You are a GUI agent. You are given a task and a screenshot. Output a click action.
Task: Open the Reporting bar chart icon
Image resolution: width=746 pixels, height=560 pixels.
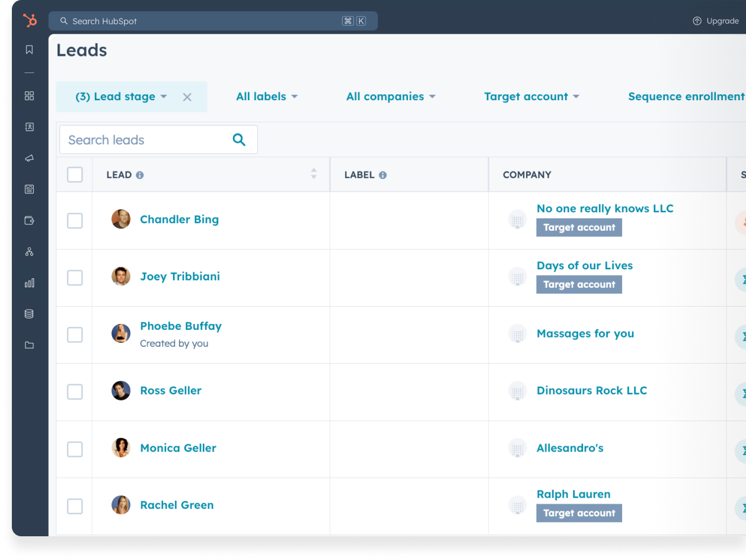click(29, 283)
